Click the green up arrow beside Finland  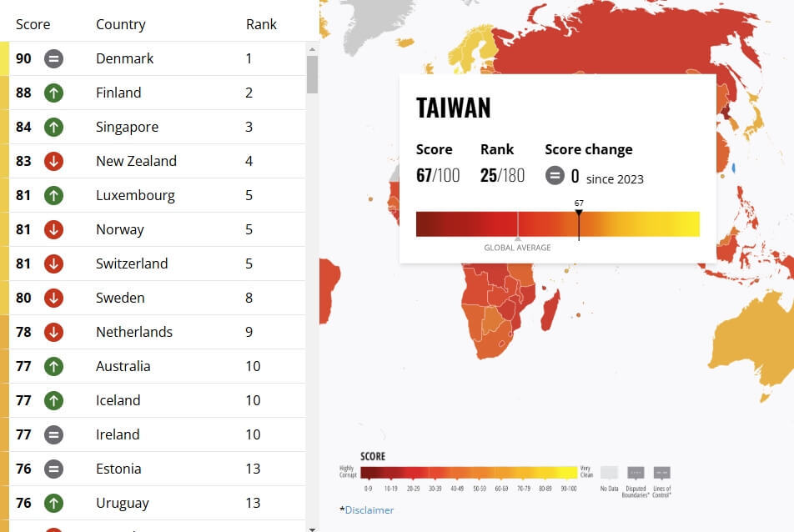[x=53, y=93]
